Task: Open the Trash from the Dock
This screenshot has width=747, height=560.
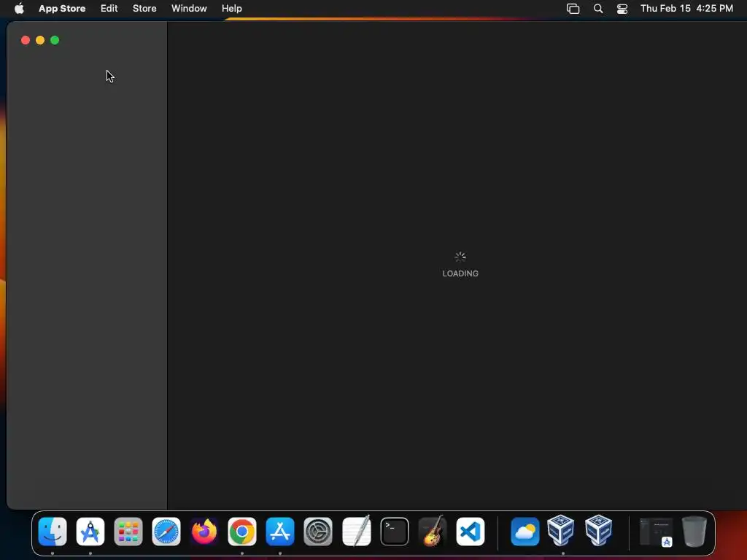Action: click(x=694, y=532)
